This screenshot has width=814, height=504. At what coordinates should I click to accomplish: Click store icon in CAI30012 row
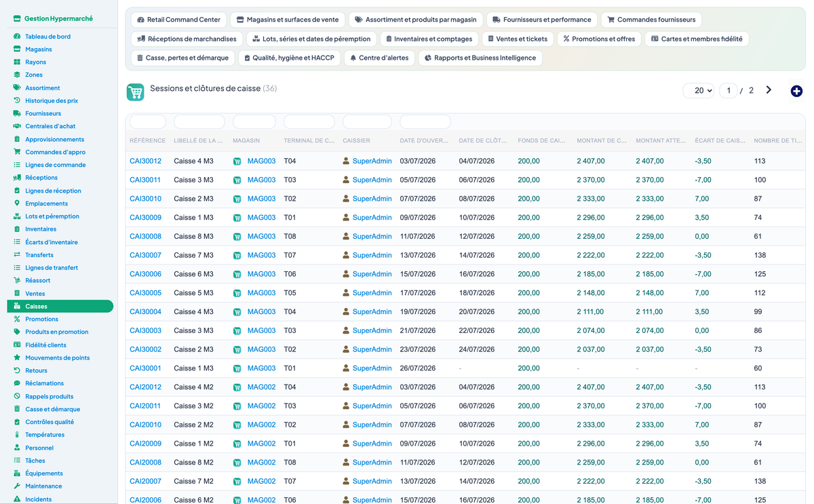[x=237, y=161]
